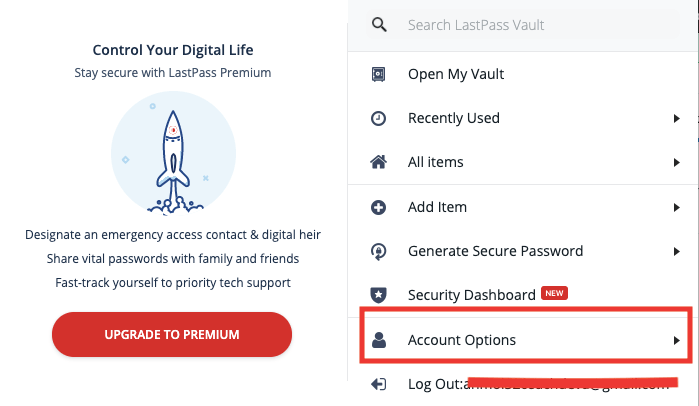Click the vault safe icon
Image resolution: width=699 pixels, height=406 pixels.
pyautogui.click(x=378, y=74)
